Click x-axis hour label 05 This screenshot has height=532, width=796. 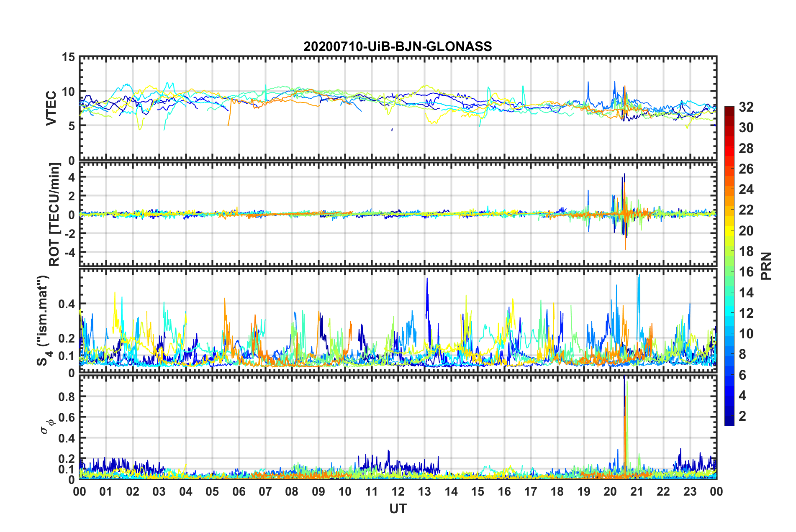[212, 491]
